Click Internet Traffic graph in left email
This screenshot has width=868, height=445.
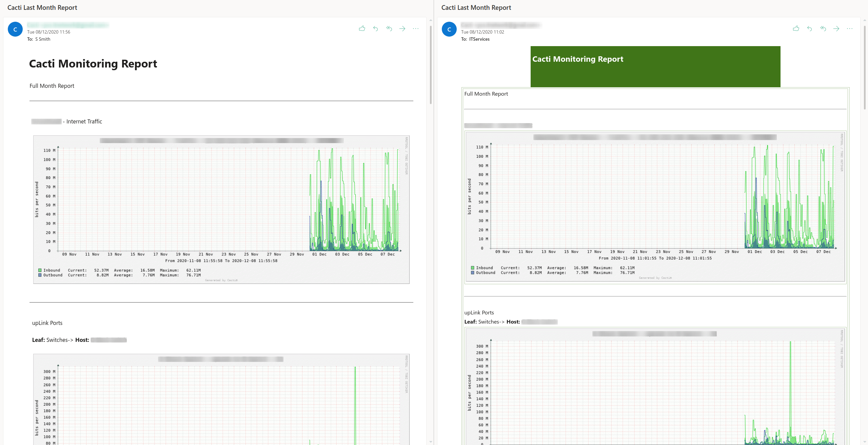(x=221, y=210)
